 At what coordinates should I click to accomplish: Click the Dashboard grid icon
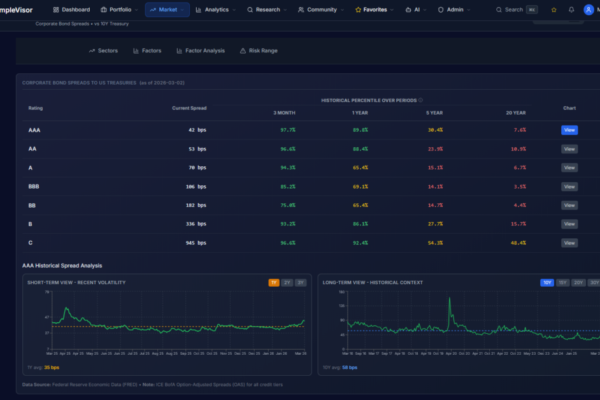54,10
